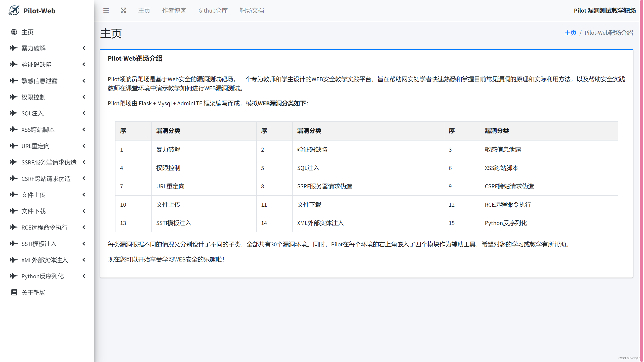Click plane icon next to 暴力破解
Image resolution: width=644 pixels, height=362 pixels.
[x=14, y=48]
